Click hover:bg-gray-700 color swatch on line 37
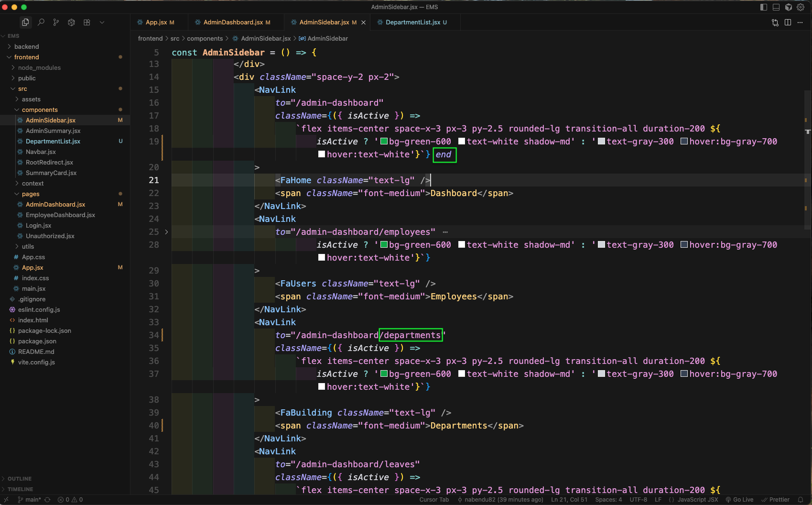 684,374
